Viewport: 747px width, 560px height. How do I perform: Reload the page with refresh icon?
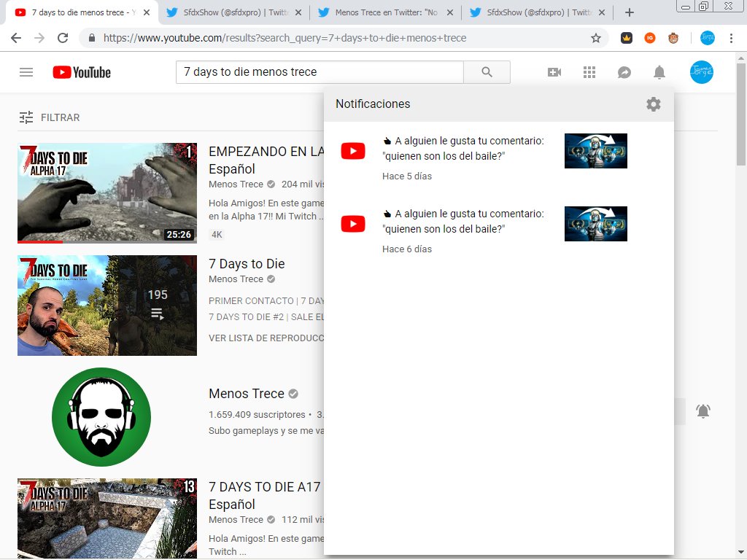[63, 38]
